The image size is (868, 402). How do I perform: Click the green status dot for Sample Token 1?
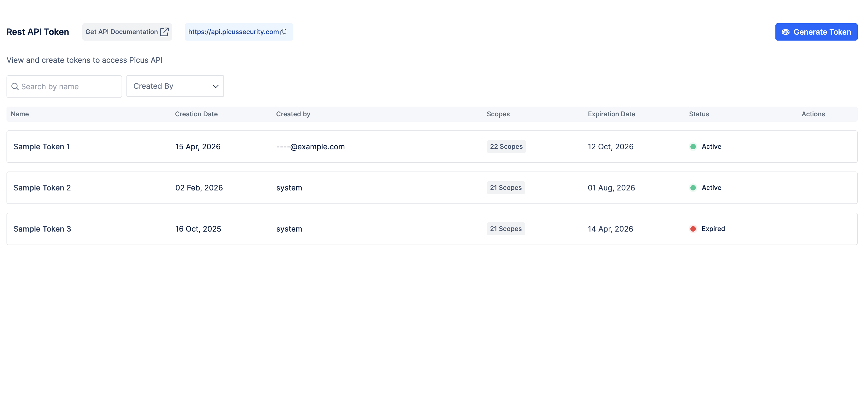point(693,147)
